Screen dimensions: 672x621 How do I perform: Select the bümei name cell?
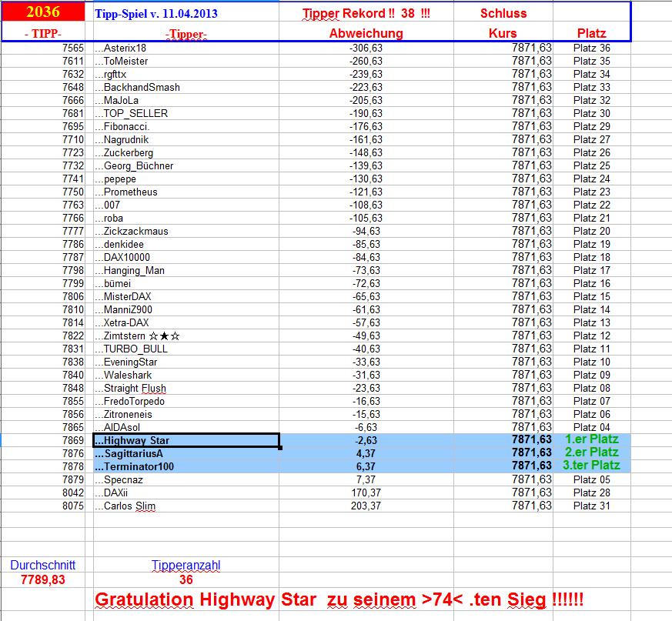coord(186,284)
